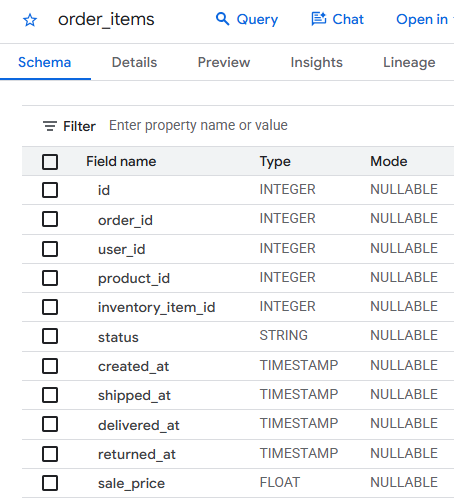Switch to the Insights tab
This screenshot has width=454, height=501.
[317, 62]
